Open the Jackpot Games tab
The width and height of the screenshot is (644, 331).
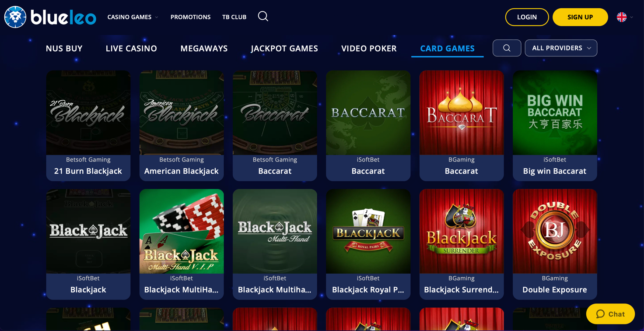(x=284, y=49)
